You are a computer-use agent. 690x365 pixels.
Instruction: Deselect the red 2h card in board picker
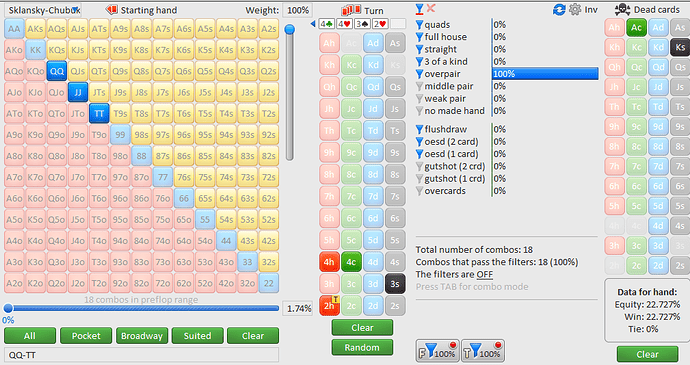pos(329,306)
